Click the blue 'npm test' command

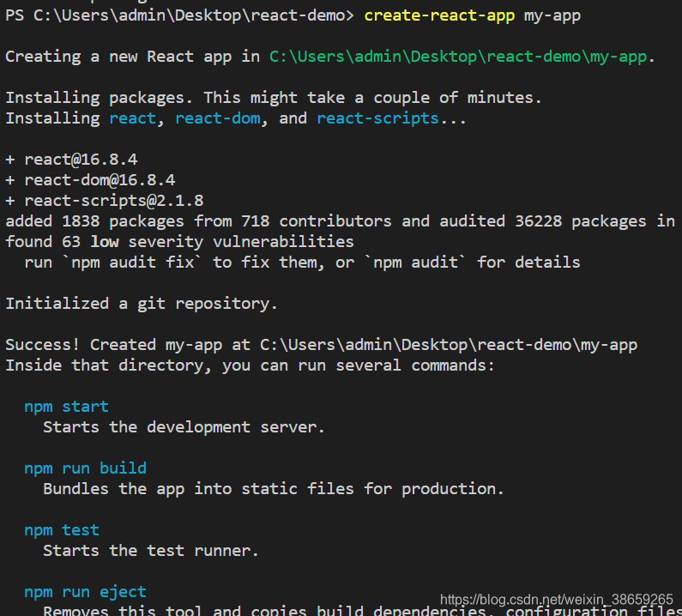[x=62, y=530]
